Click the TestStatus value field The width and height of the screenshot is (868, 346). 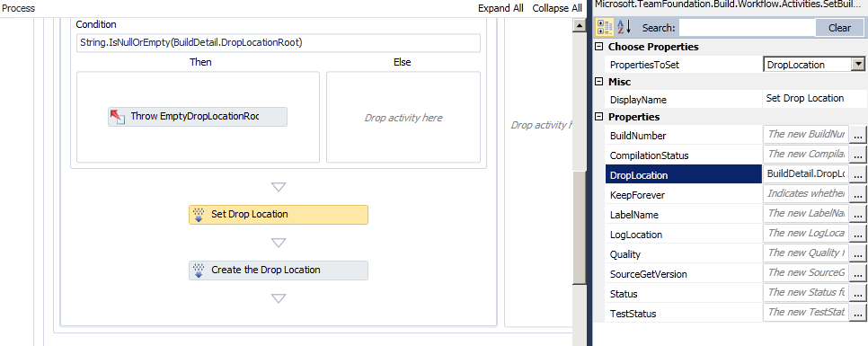(x=806, y=313)
